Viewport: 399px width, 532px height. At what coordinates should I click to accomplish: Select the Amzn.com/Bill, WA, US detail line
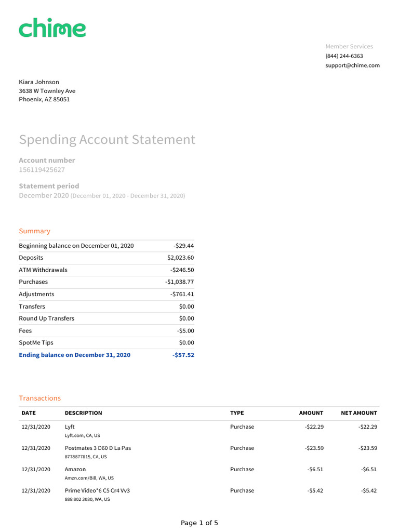tap(89, 478)
